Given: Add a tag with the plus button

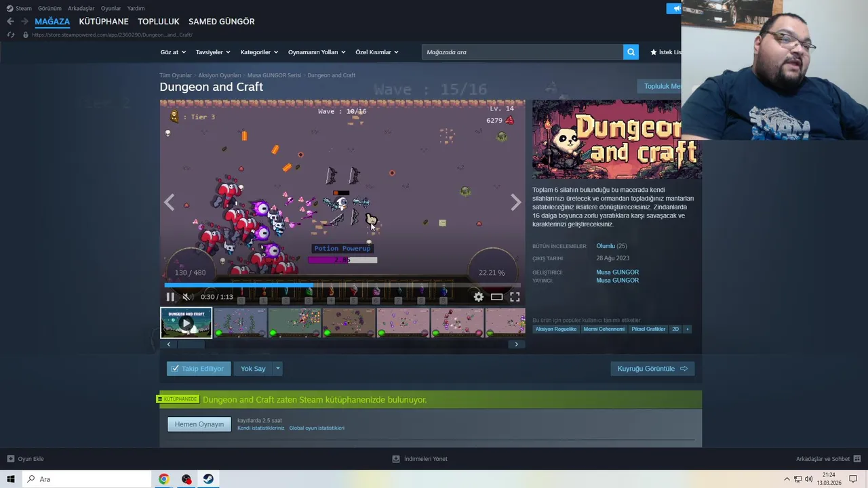Looking at the screenshot, I should point(687,329).
